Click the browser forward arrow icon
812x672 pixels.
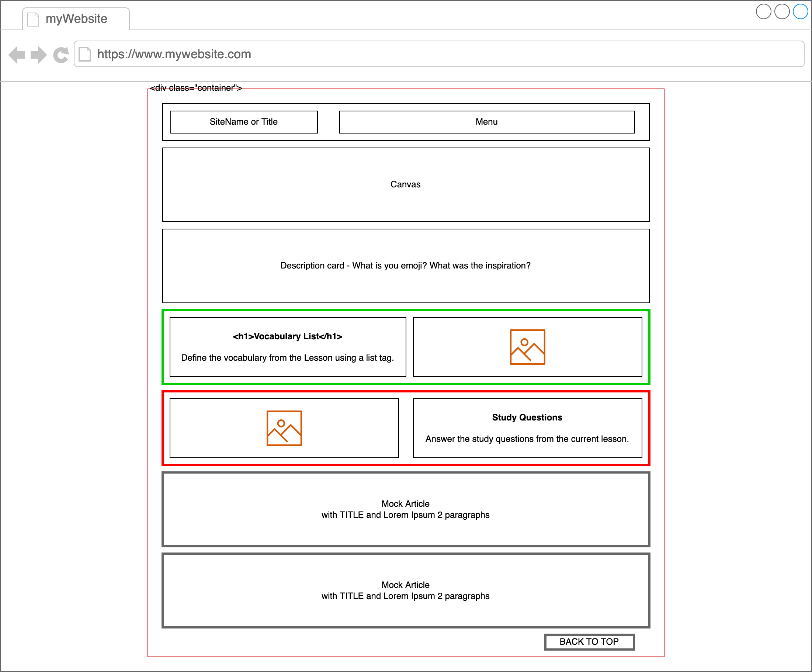click(38, 55)
